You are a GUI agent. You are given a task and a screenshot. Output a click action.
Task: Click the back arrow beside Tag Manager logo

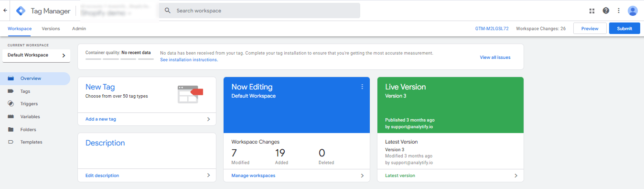pos(5,10)
